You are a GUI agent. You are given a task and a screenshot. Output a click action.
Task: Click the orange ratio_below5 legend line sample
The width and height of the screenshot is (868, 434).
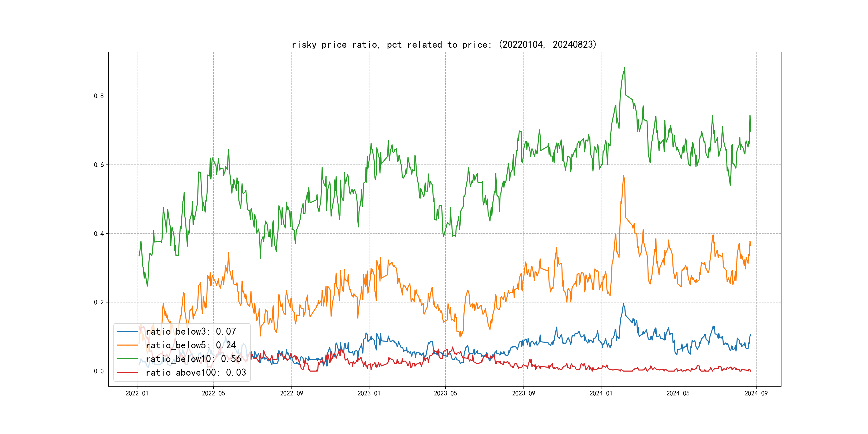pyautogui.click(x=127, y=345)
